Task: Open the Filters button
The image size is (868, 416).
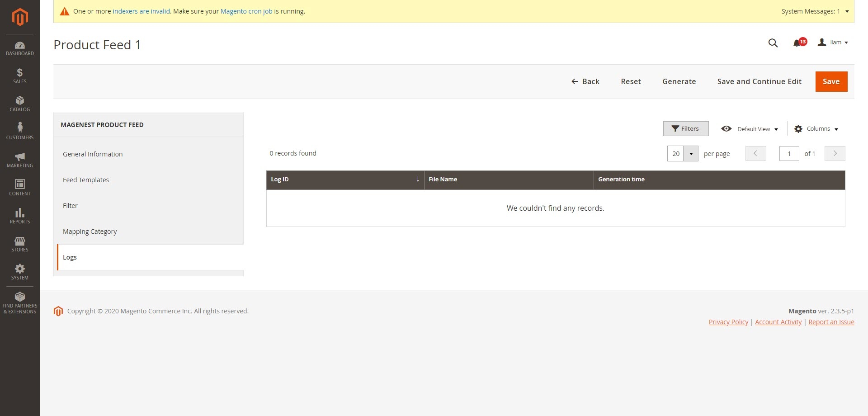Action: 686,129
